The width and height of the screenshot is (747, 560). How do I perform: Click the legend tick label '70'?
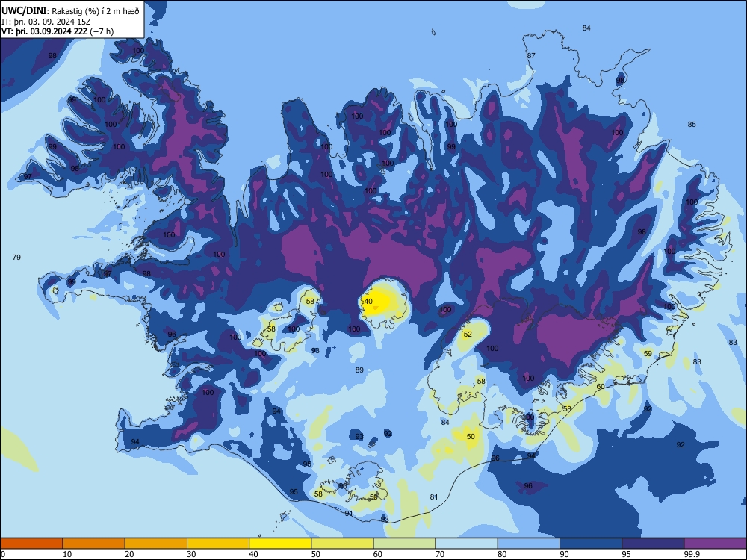tap(440, 554)
